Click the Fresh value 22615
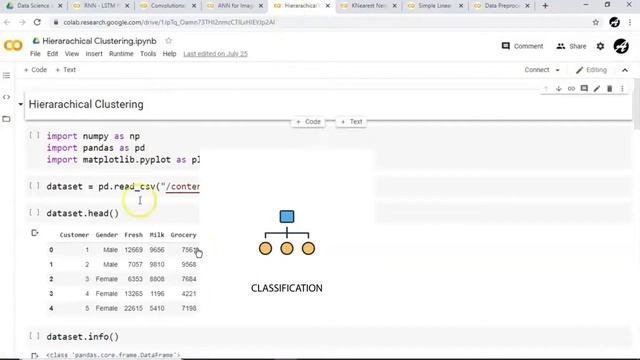The width and height of the screenshot is (640, 360). pyautogui.click(x=133, y=308)
